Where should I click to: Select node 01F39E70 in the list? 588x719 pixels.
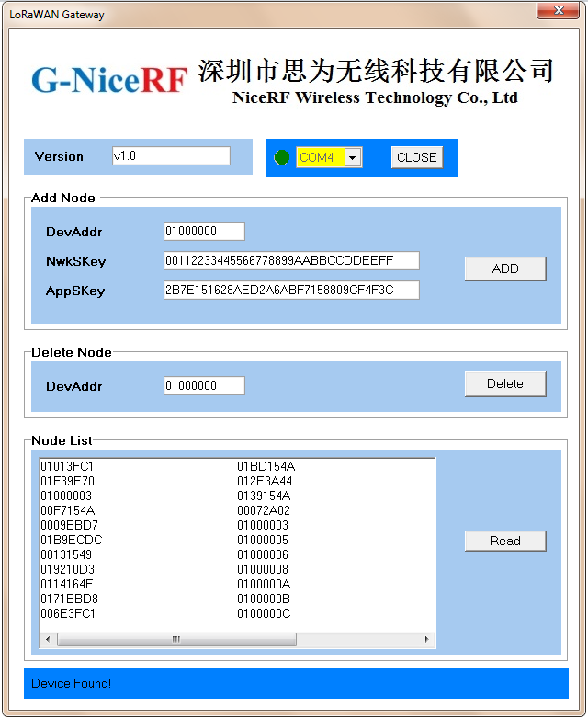coord(67,481)
